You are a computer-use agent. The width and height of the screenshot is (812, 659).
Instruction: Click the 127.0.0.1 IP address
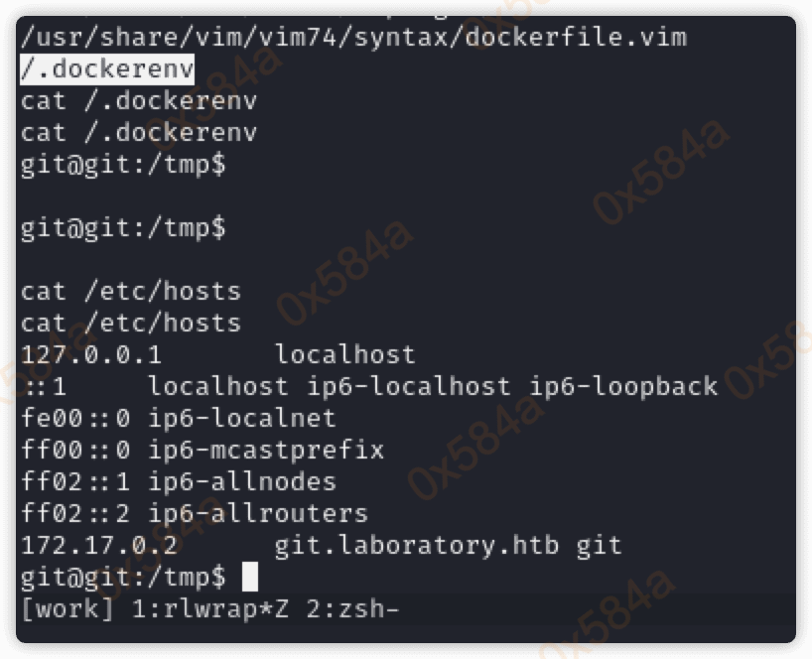click(x=91, y=354)
